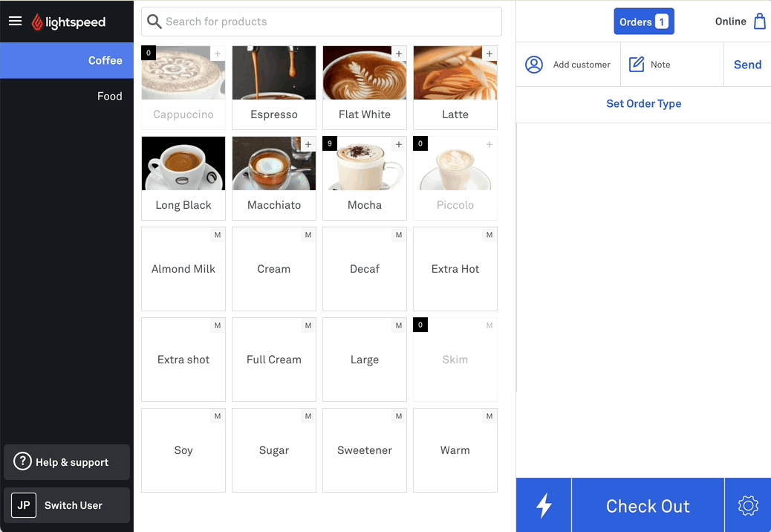Click the Send button

click(747, 65)
